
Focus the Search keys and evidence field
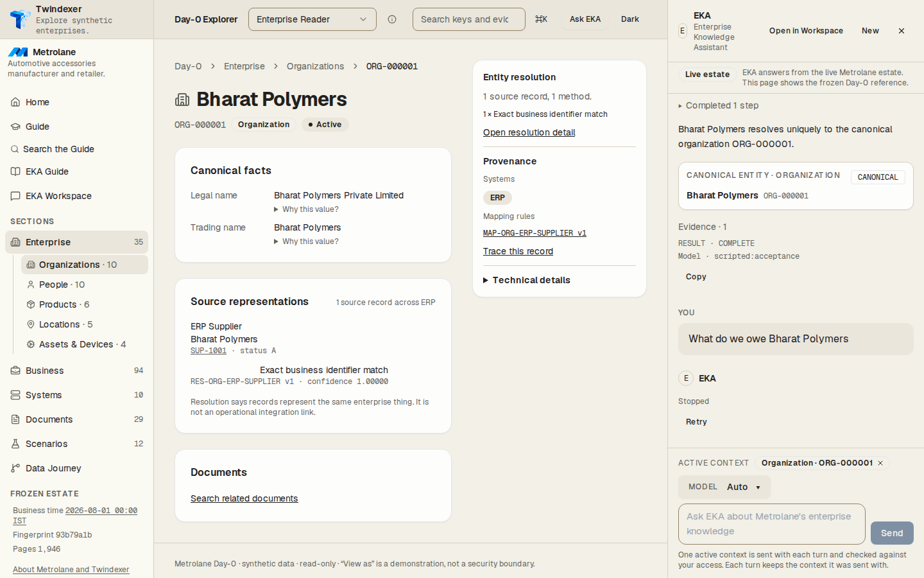click(468, 19)
